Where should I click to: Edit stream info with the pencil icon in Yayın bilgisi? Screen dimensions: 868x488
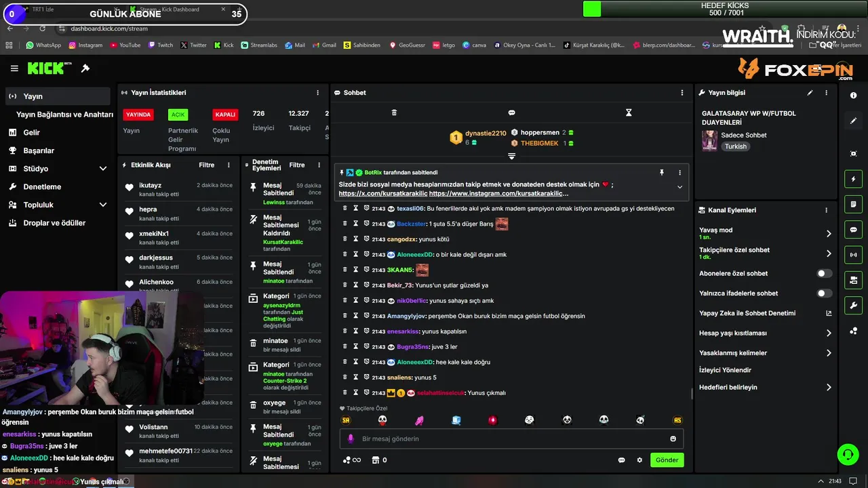click(x=810, y=93)
